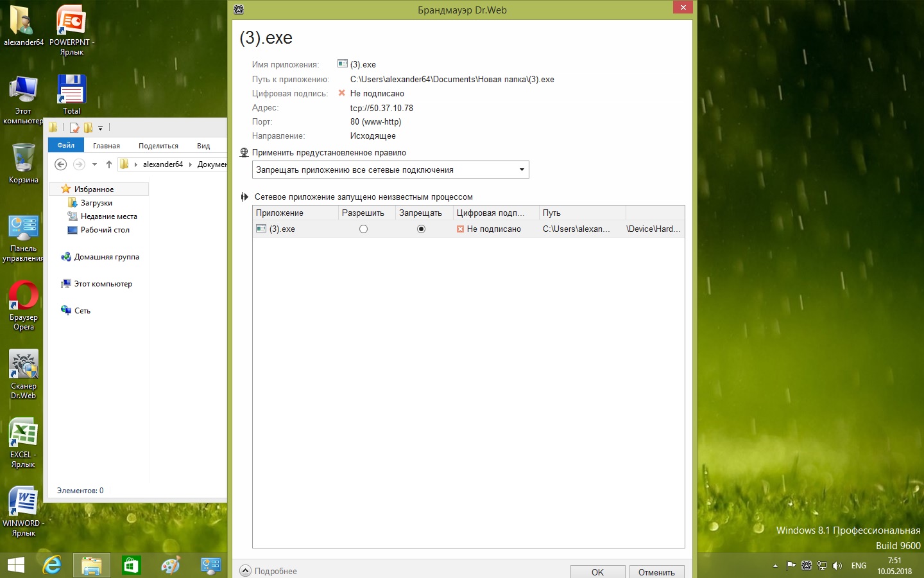This screenshot has height=578, width=924.
Task: Click the alexander64 breadcrumb in Explorer
Action: click(x=163, y=164)
